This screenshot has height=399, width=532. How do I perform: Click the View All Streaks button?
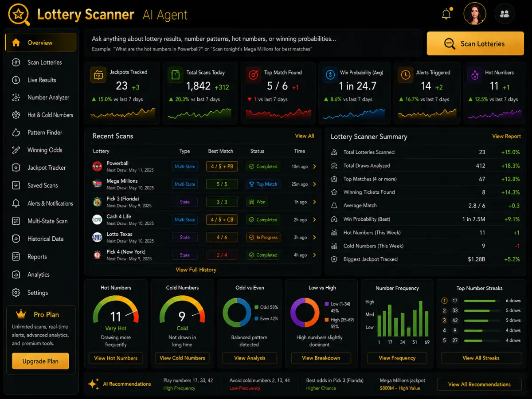click(x=481, y=358)
